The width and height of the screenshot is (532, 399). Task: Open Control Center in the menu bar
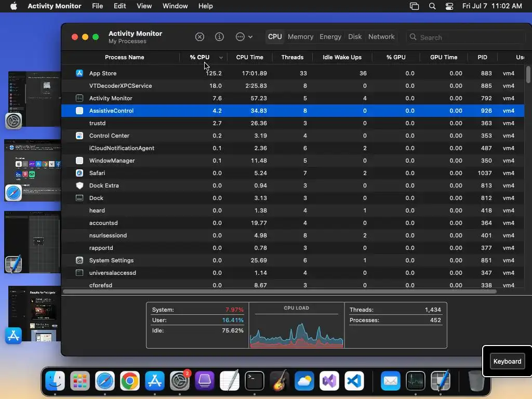pos(449,6)
